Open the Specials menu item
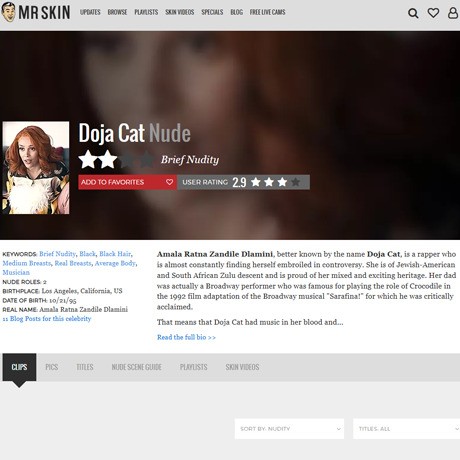 point(212,12)
